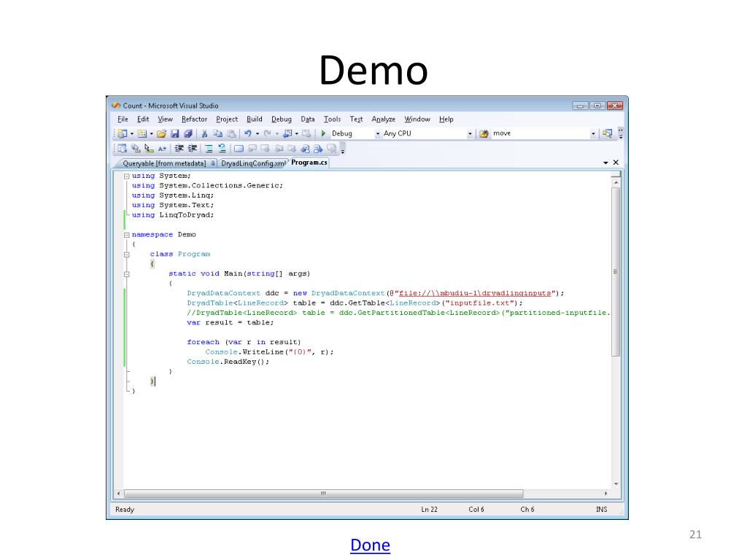This screenshot has width=747, height=560.
Task: Save the current file with the disk icon
Action: pos(175,134)
